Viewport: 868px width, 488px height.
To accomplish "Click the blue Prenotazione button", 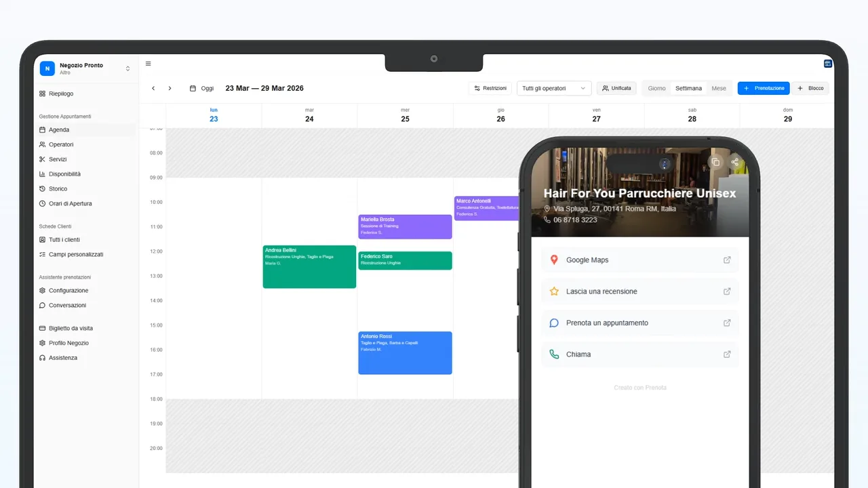I will [x=764, y=88].
